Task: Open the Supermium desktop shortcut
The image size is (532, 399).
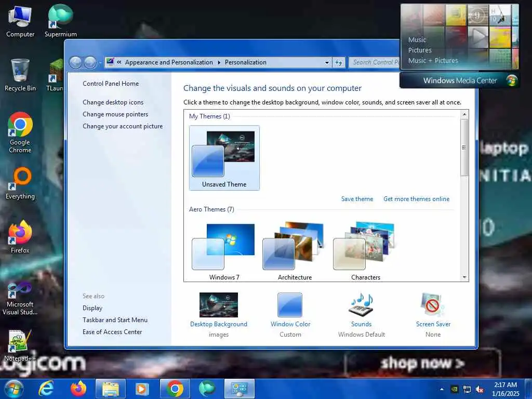Action: point(60,21)
